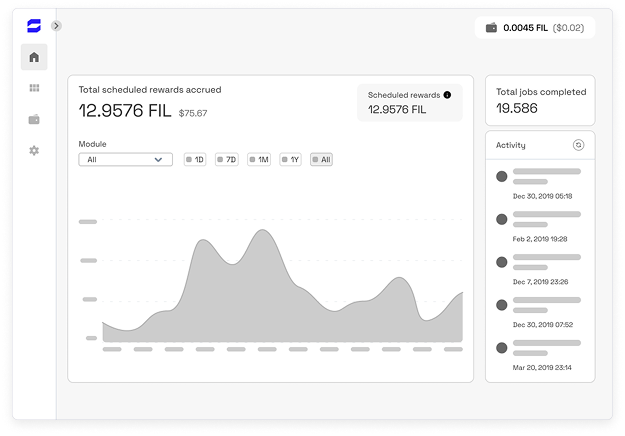Screen dimensions: 625x436
Task: Select the 7D time range
Action: 226,159
